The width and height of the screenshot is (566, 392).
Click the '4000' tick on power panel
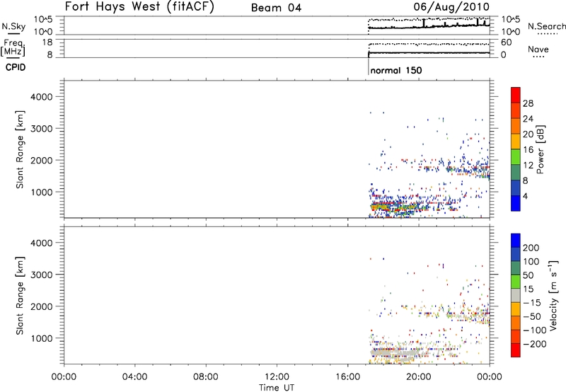(x=42, y=97)
